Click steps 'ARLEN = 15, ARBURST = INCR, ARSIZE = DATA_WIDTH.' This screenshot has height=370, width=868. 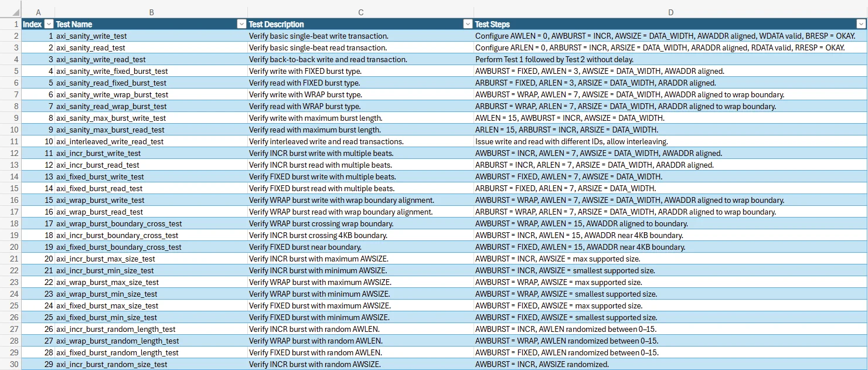pos(567,130)
